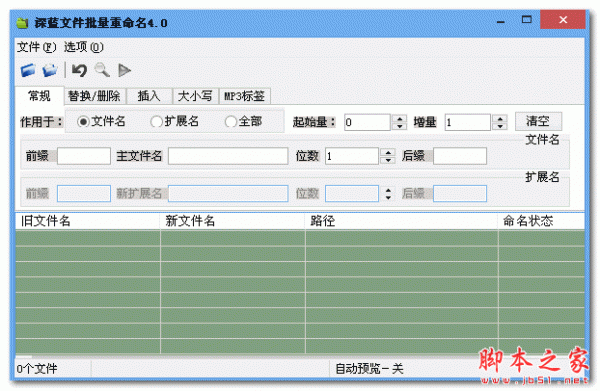The width and height of the screenshot is (600, 391).
Task: Decrease 增量 with down arrow
Action: tap(500, 126)
